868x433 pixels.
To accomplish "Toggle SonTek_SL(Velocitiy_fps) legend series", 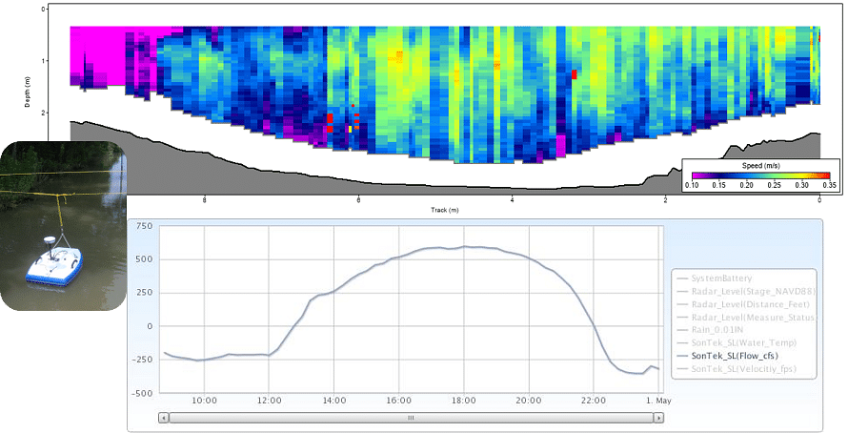I will click(x=738, y=369).
